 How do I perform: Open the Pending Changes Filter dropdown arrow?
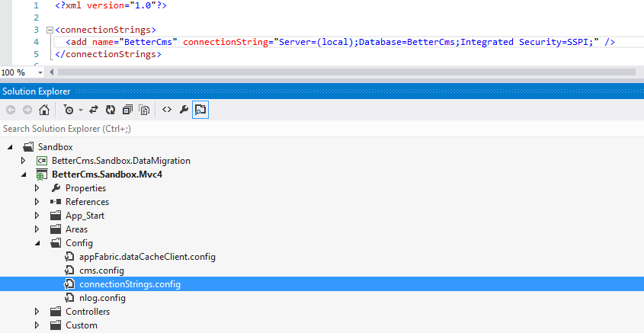[x=81, y=110]
